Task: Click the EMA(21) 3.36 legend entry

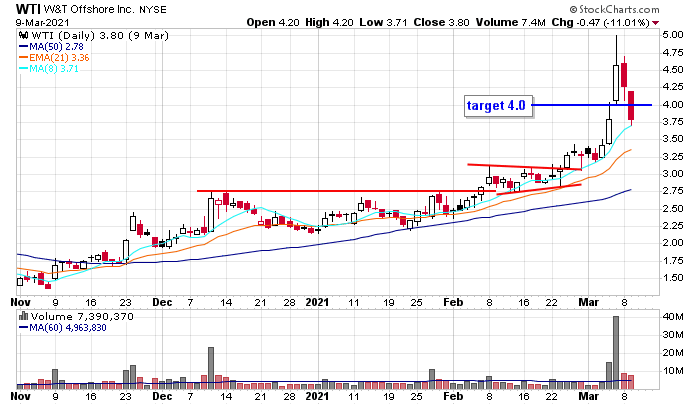Action: [x=54, y=58]
